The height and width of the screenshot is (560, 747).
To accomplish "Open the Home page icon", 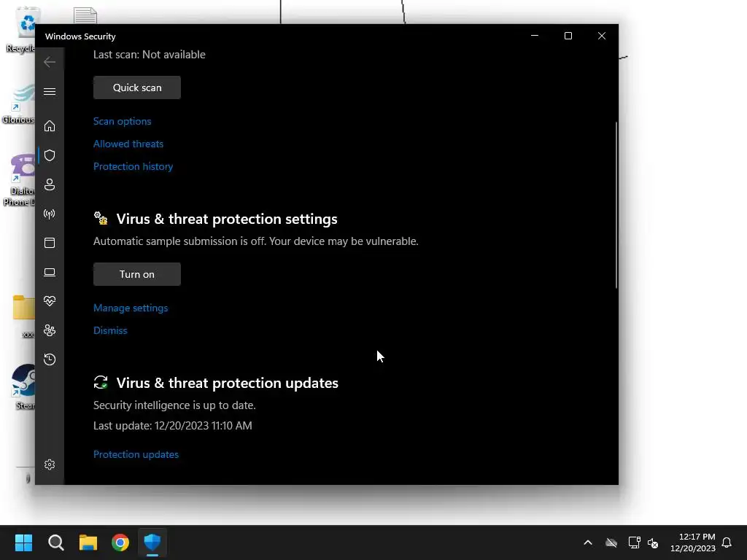I will point(50,126).
